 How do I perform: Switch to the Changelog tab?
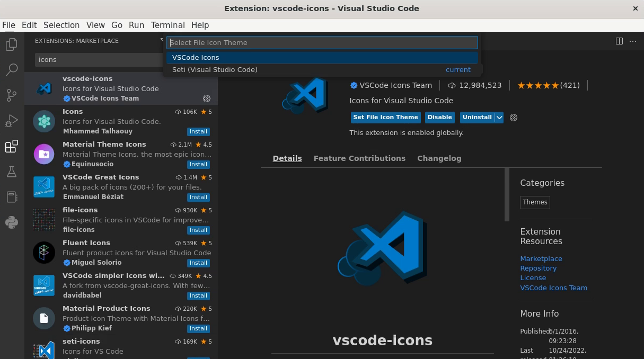pyautogui.click(x=439, y=158)
